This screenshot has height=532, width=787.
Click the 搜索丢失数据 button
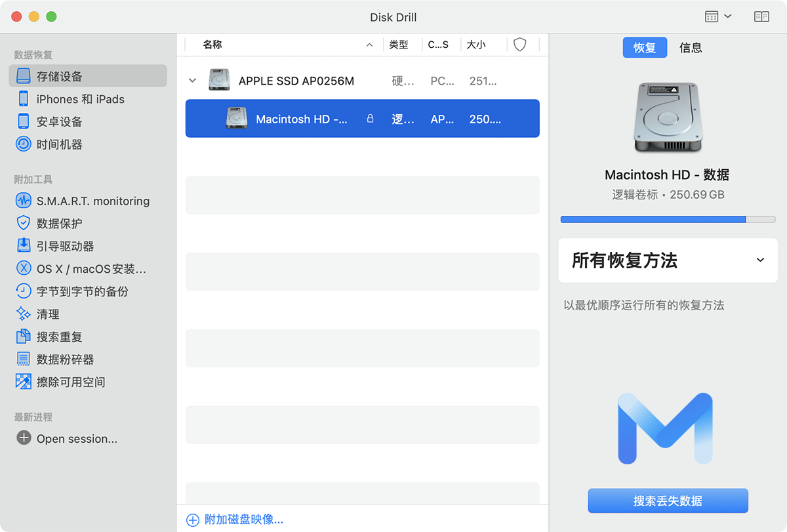pos(668,501)
